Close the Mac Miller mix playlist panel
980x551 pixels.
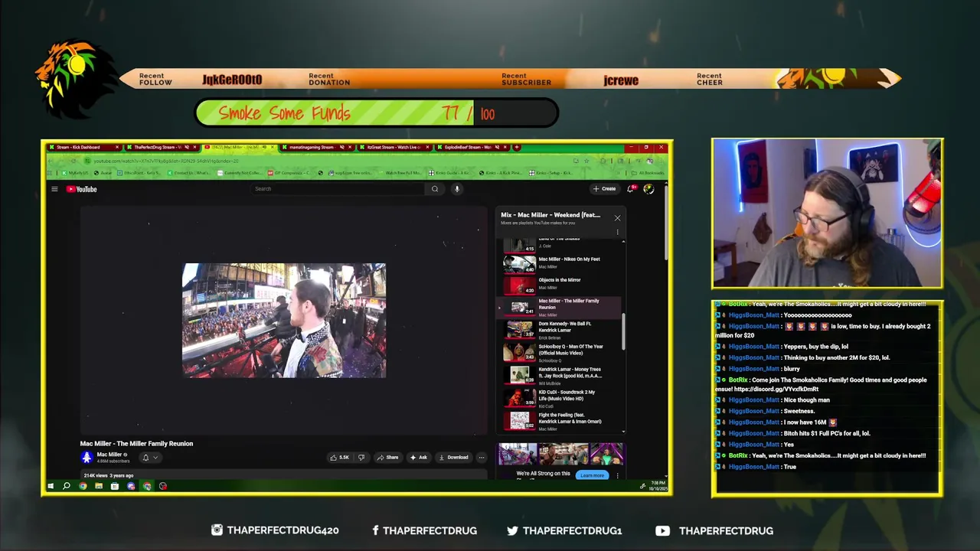pyautogui.click(x=617, y=218)
